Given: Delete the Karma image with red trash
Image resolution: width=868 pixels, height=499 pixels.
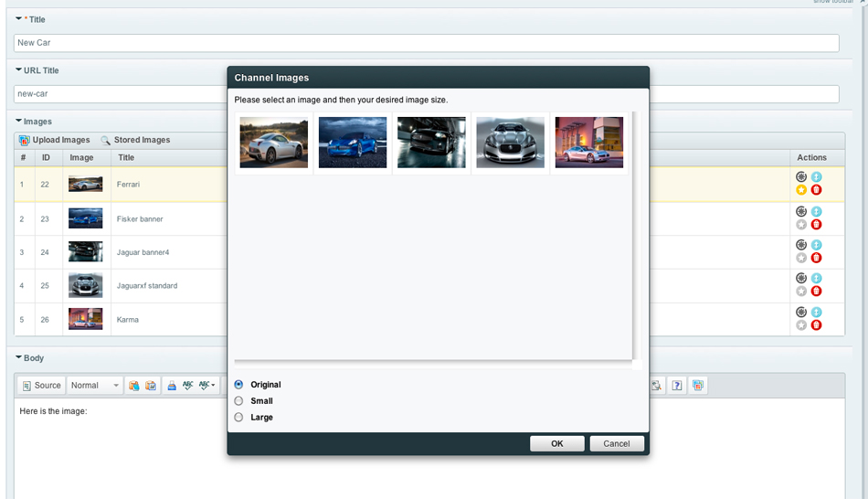Looking at the screenshot, I should coord(817,325).
